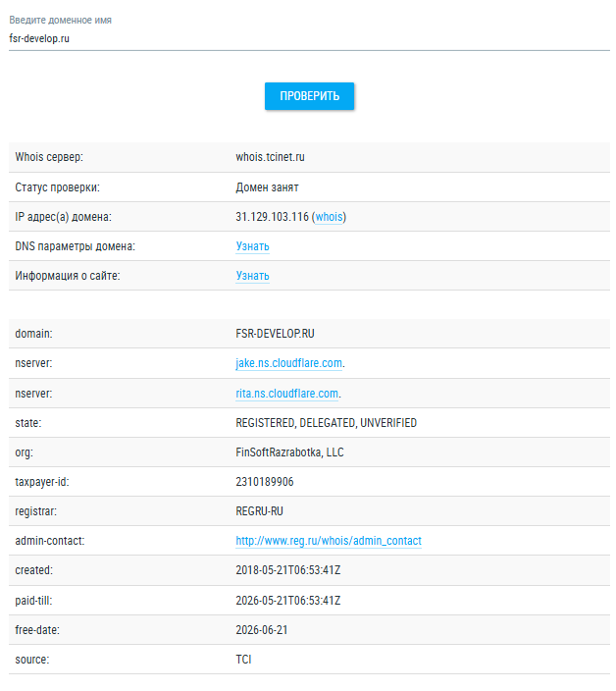The height and width of the screenshot is (691, 616).
Task: Select paid-till date 2026-05-21T06:53:41Z
Action: tap(288, 601)
